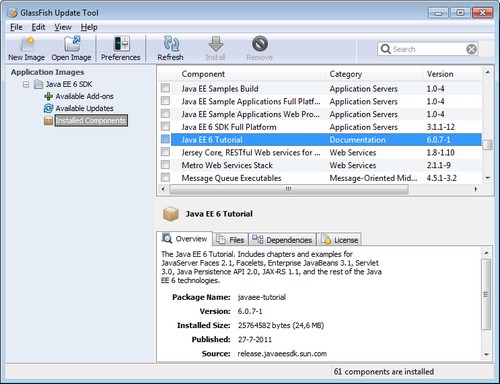The image size is (500, 384).
Task: Click the horizontal scrollbar right arrow
Action: [476, 189]
